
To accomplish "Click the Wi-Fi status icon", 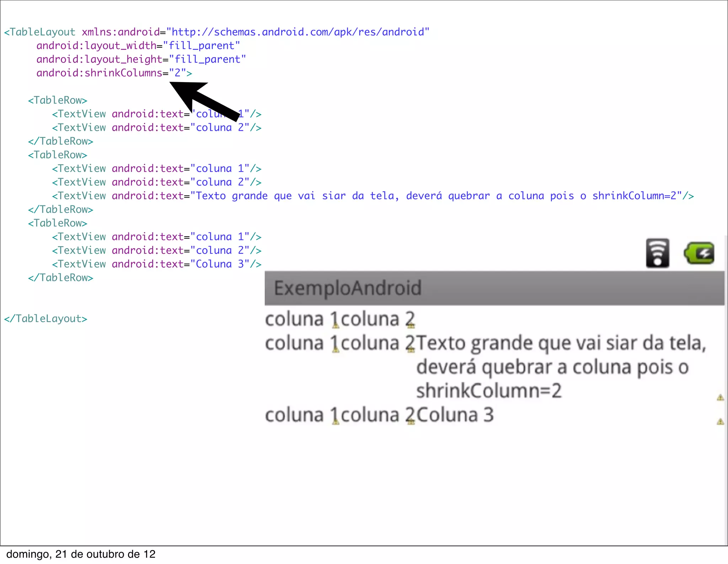I will [658, 253].
